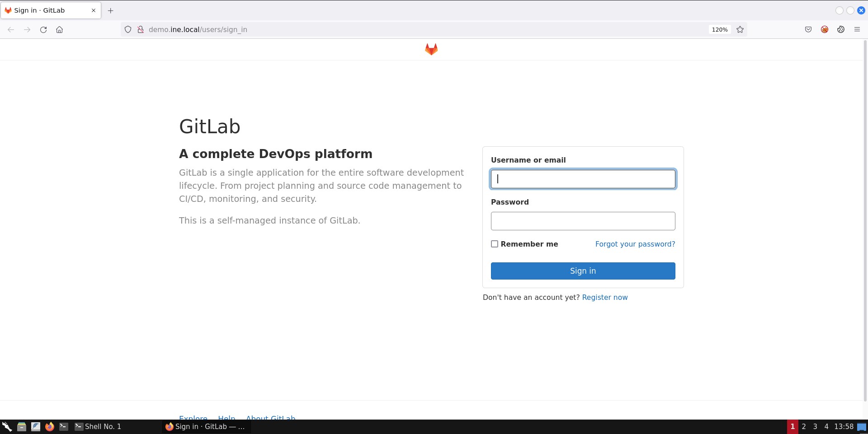Click 'A complete DevOps platform' heading

(x=276, y=154)
